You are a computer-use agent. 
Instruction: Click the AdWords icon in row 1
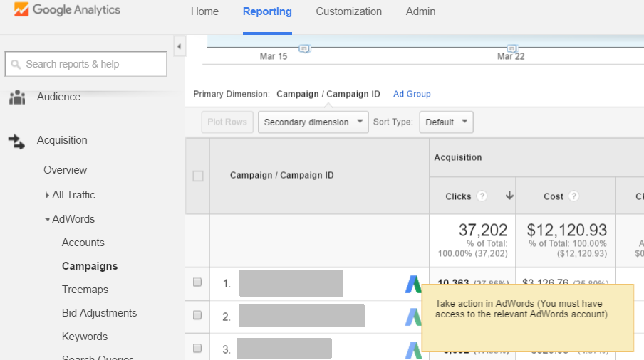point(414,283)
